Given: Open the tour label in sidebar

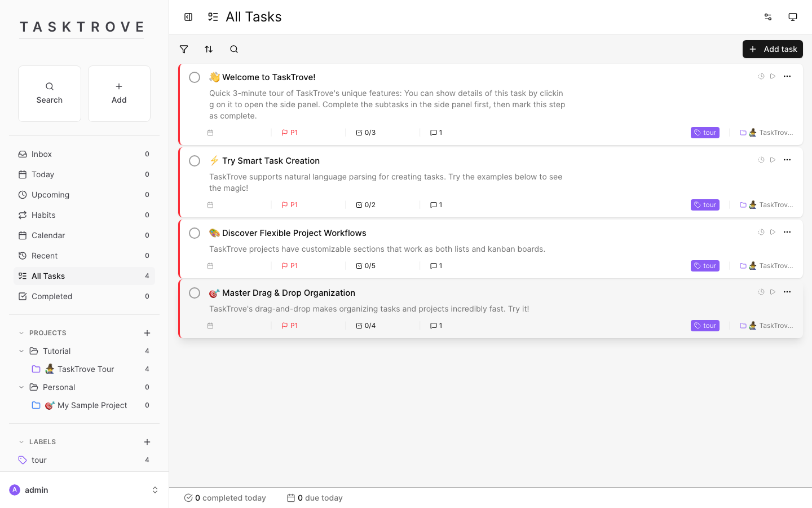Looking at the screenshot, I should click(x=84, y=460).
